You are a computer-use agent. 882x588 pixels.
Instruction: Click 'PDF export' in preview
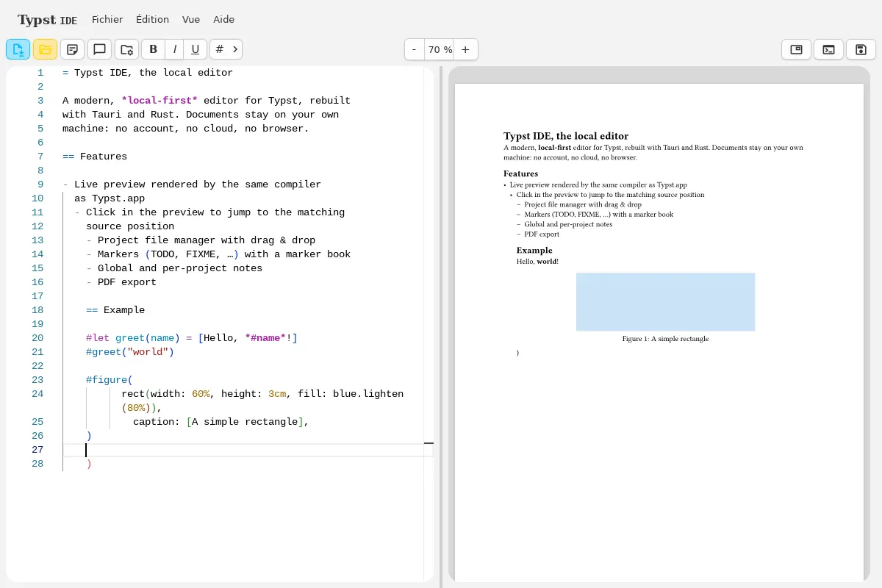[542, 234]
